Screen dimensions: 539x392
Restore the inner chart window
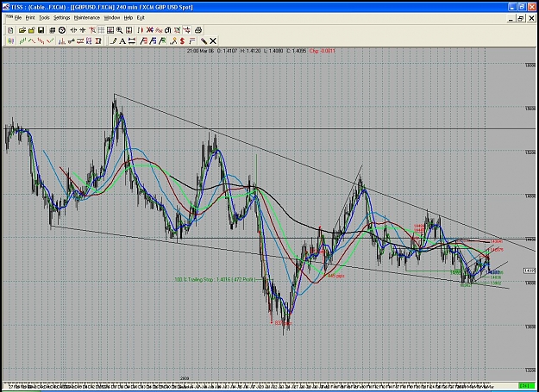[522, 19]
